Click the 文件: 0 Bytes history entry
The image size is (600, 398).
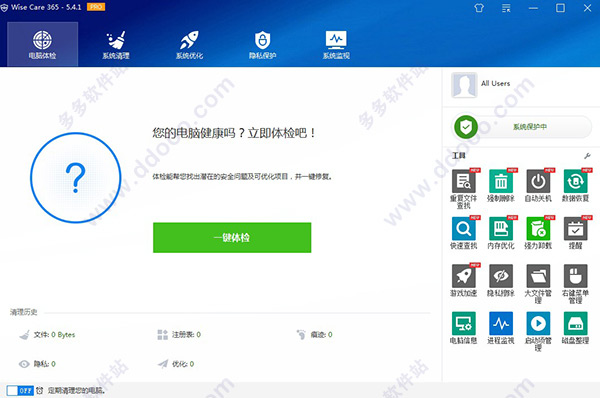tap(47, 335)
